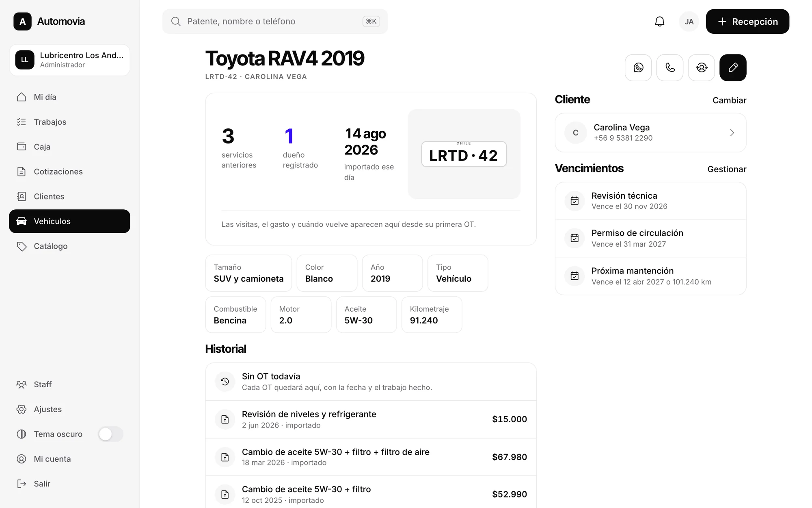Click the owner transfer icon button
Image resolution: width=812 pixels, height=508 pixels.
[x=702, y=67]
